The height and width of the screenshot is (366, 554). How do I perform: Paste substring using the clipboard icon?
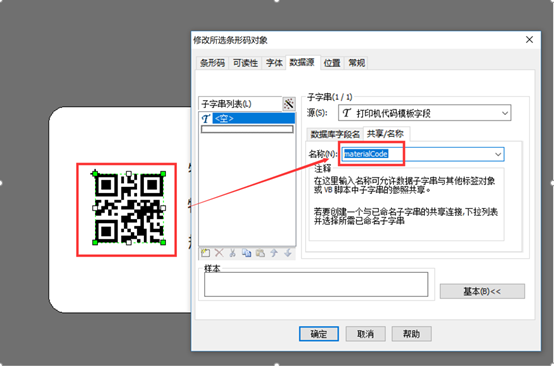pyautogui.click(x=260, y=253)
